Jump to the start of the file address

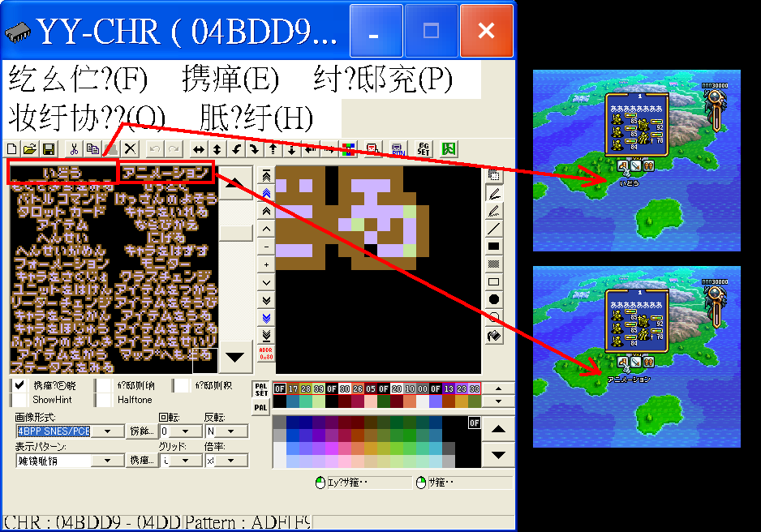coord(266,175)
